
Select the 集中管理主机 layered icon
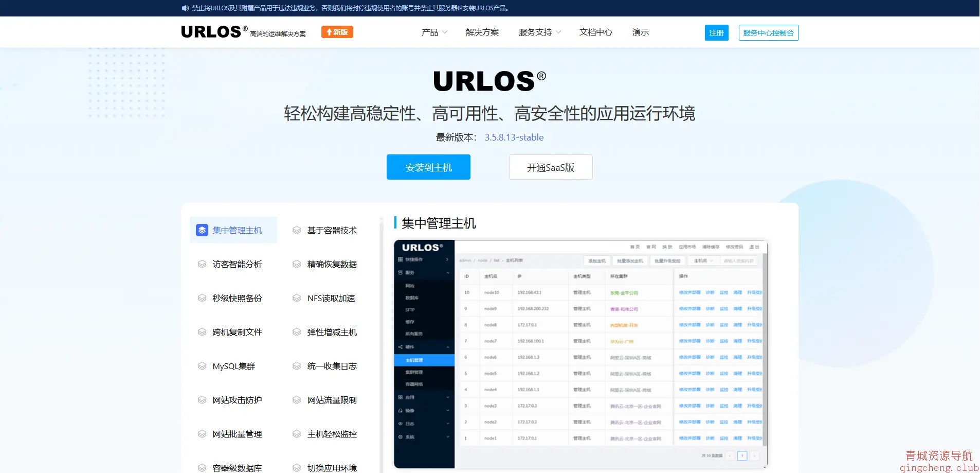tap(202, 230)
